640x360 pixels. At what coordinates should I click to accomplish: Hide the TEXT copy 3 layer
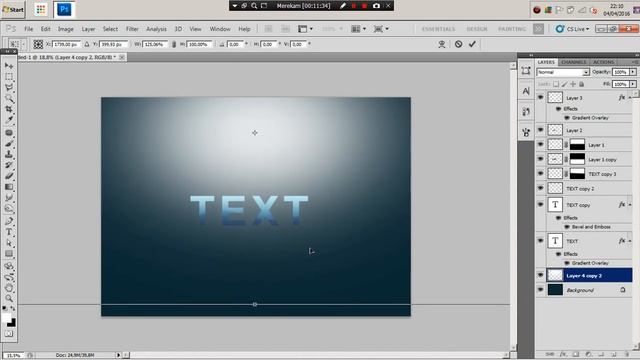point(540,174)
